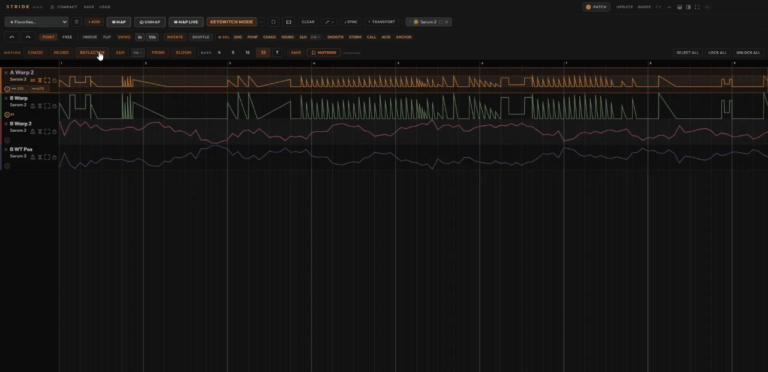Open the Favorites preset dropdown

click(x=37, y=22)
